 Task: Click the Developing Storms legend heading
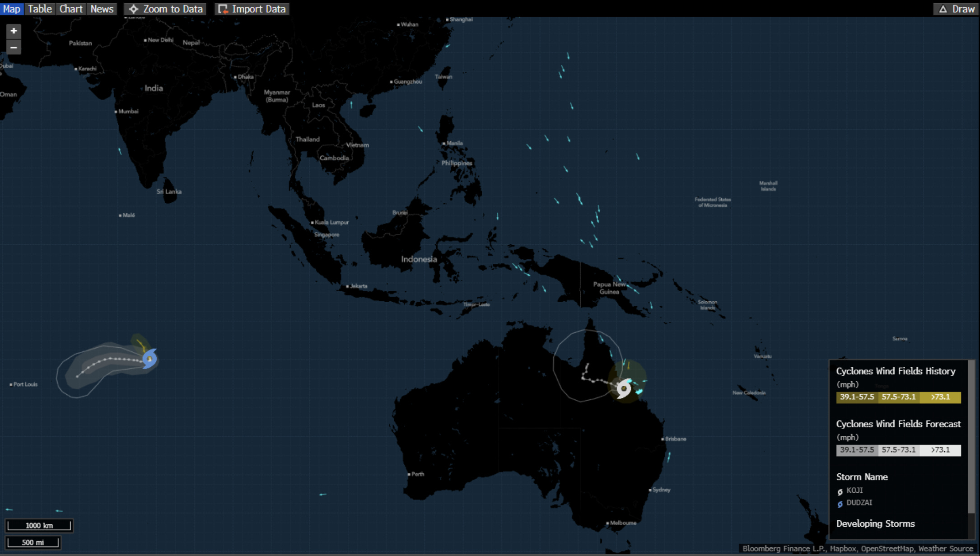[x=875, y=523]
